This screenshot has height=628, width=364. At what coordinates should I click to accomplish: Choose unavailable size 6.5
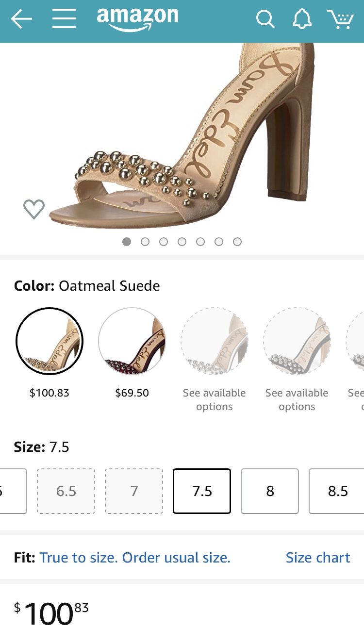click(66, 491)
